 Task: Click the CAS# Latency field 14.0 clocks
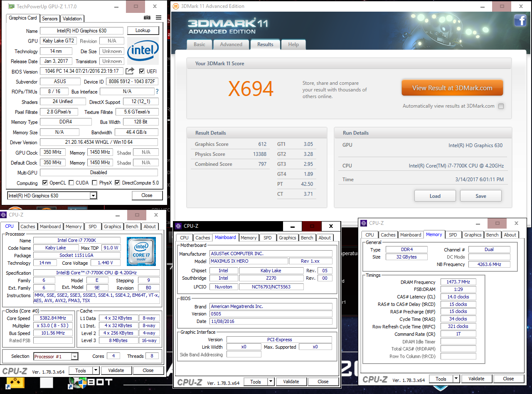(458, 297)
